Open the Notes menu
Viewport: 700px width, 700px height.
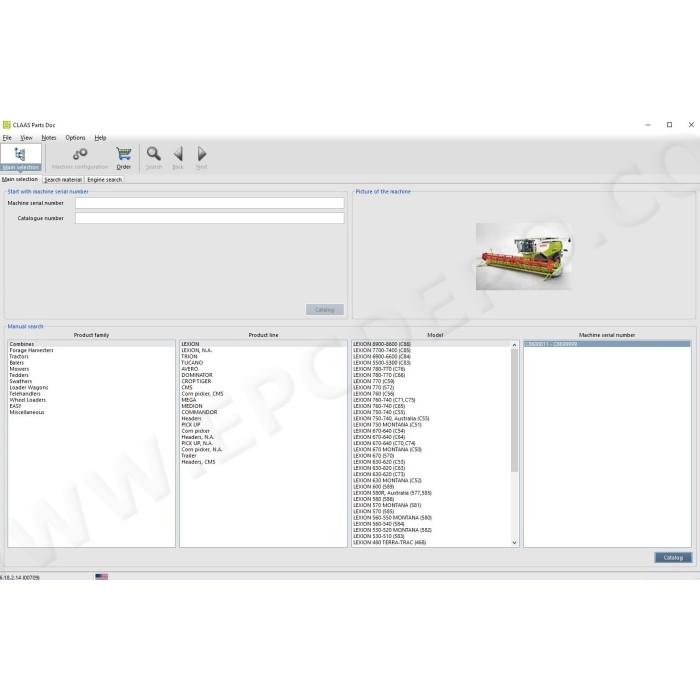pyautogui.click(x=49, y=138)
